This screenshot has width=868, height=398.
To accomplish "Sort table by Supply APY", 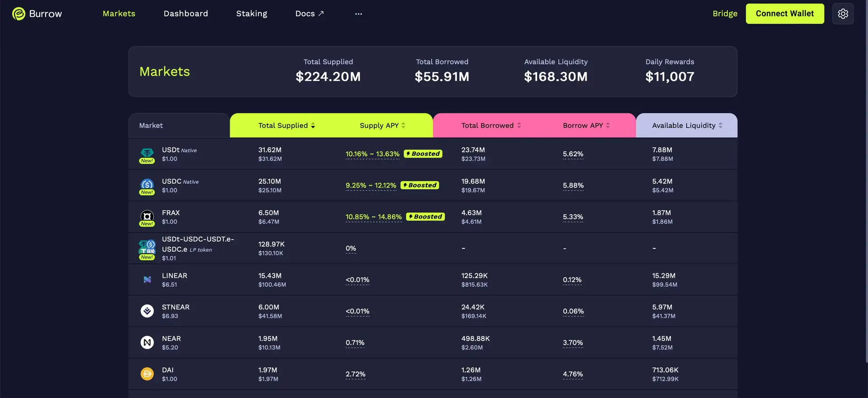I will 382,126.
